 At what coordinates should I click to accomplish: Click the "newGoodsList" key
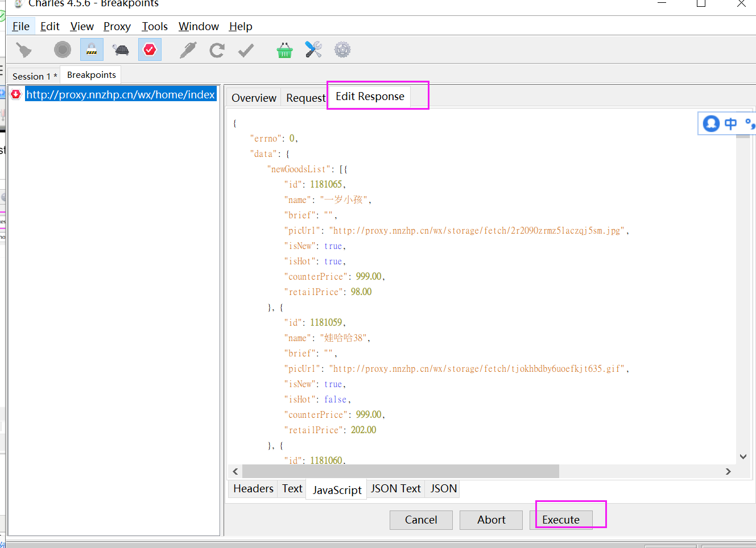coord(299,169)
